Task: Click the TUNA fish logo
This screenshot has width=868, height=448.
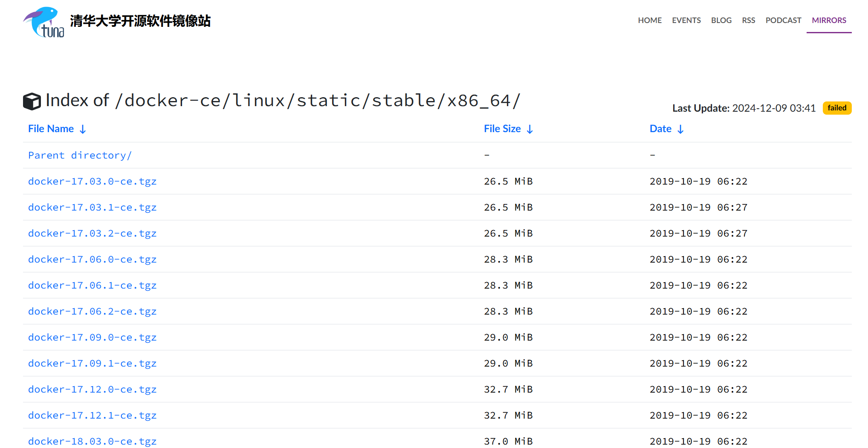Action: click(x=44, y=22)
